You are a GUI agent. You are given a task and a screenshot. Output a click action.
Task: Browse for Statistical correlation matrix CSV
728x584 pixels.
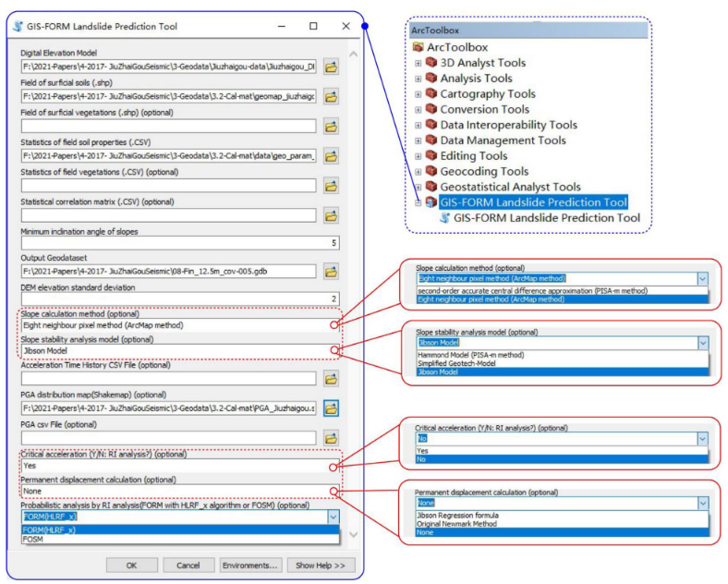(x=331, y=214)
